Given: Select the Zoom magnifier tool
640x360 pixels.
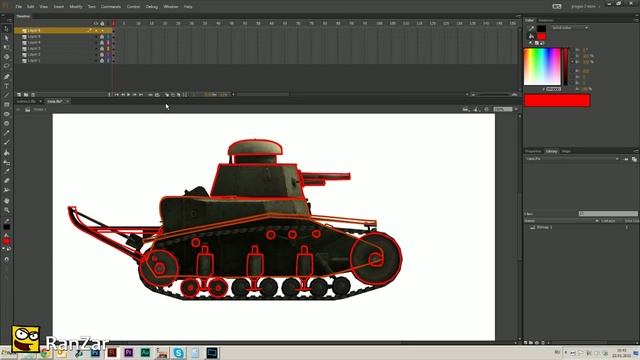Looking at the screenshot, I should coord(6,210).
